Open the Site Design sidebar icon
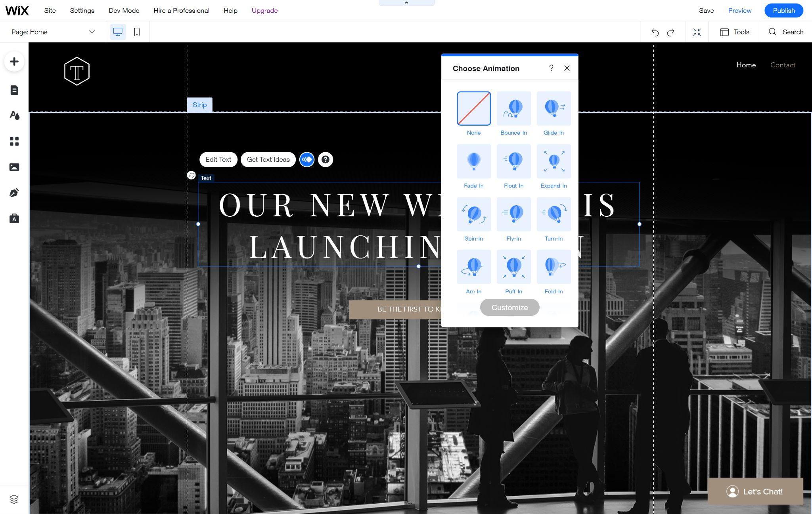The image size is (812, 514). coord(14,115)
